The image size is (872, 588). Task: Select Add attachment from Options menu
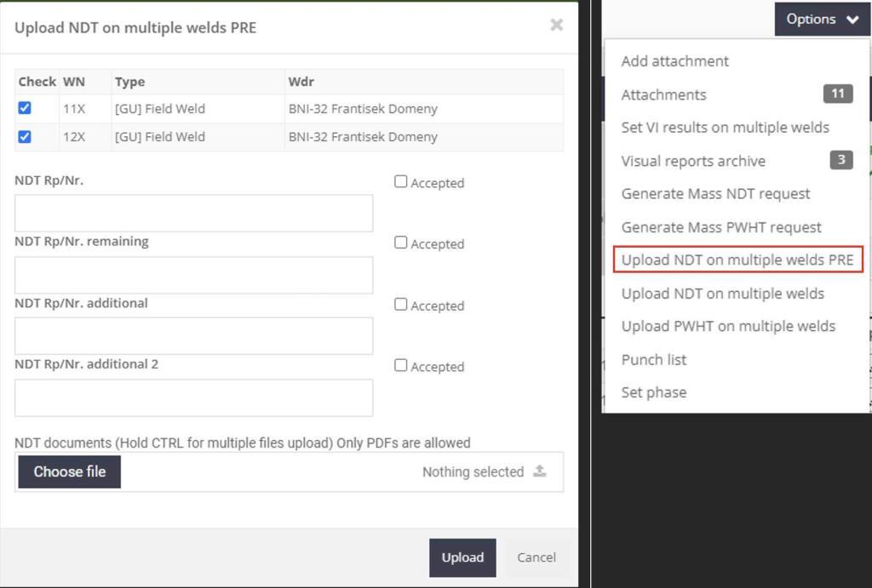674,61
